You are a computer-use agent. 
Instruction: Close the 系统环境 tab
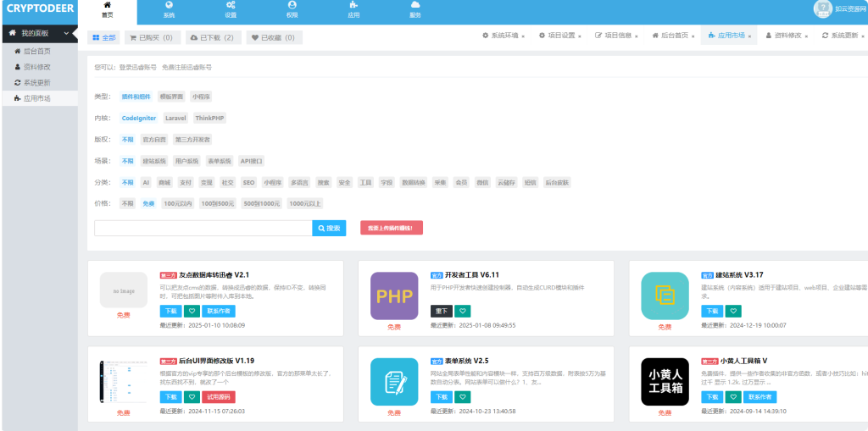click(523, 36)
